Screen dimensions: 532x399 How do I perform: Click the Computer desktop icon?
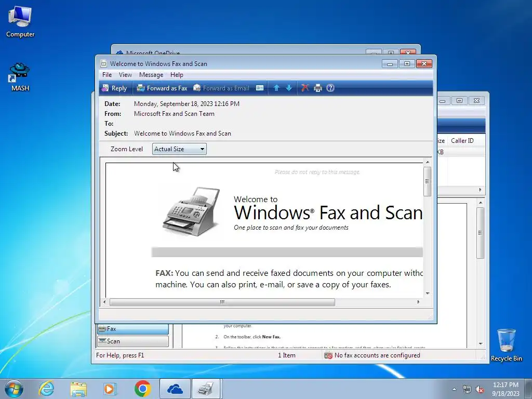(20, 22)
